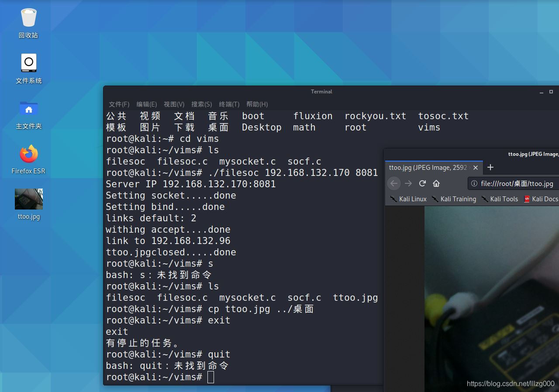Minimize the Terminal window
The width and height of the screenshot is (559, 392).
point(542,92)
